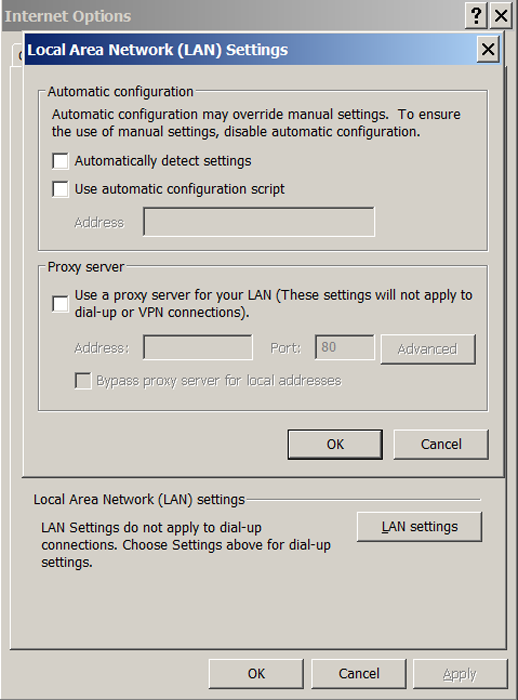Enable Use a proxy server for LAN

click(60, 304)
